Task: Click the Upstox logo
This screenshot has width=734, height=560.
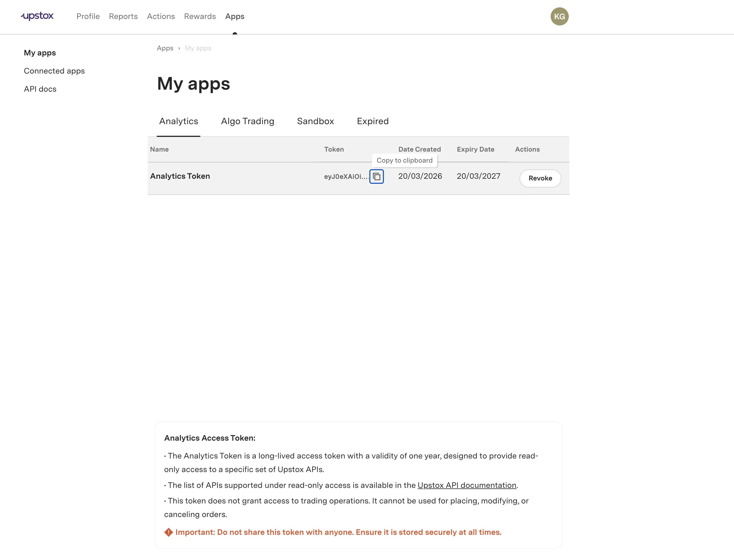Action: coord(37,16)
